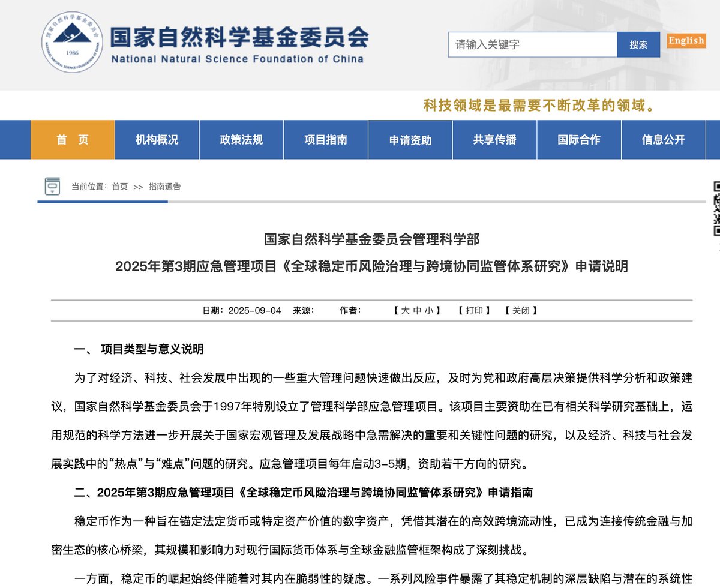Click the 关闭 close page link

coord(520,310)
